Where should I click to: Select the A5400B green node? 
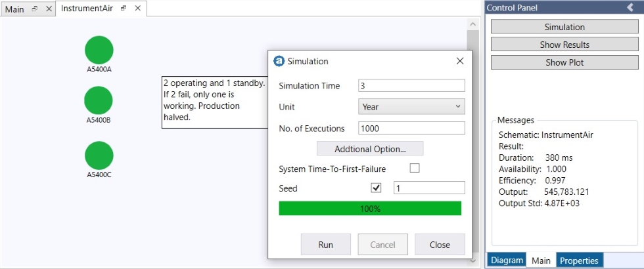pos(99,100)
